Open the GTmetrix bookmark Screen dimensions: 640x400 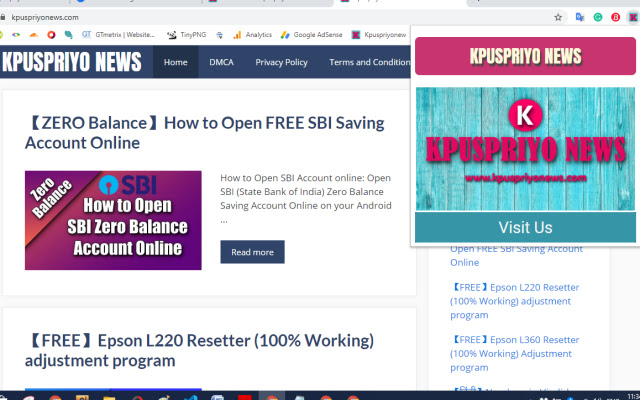point(118,35)
